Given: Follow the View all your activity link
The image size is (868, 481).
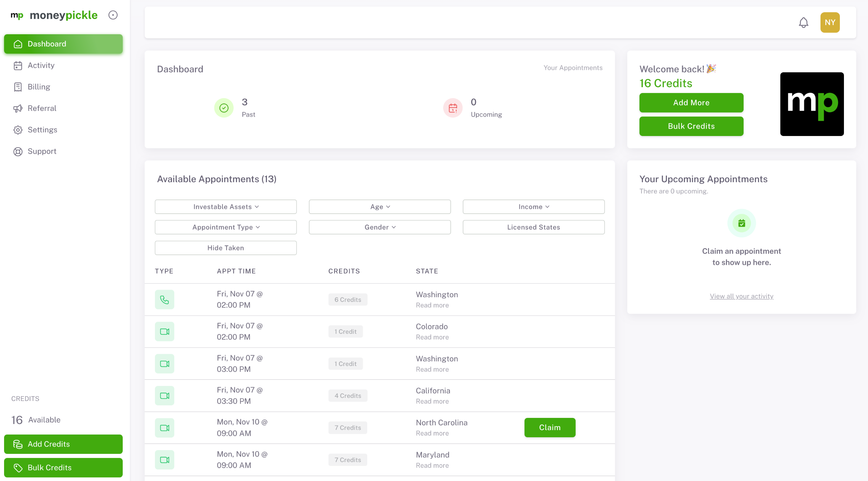Looking at the screenshot, I should (x=742, y=296).
